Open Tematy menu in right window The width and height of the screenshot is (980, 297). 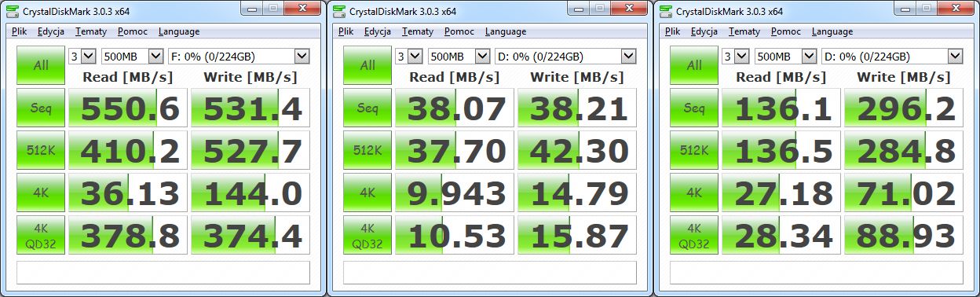tap(744, 31)
